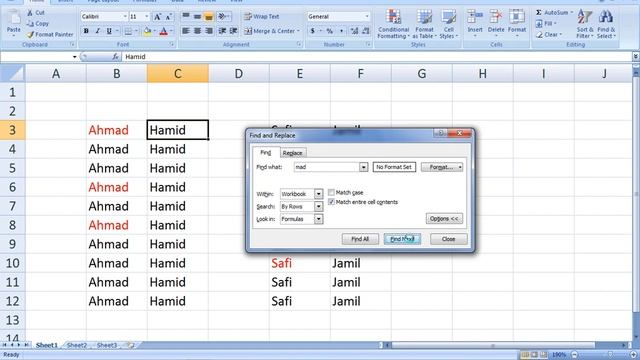Apply the Fill Color bucket

(x=147, y=31)
